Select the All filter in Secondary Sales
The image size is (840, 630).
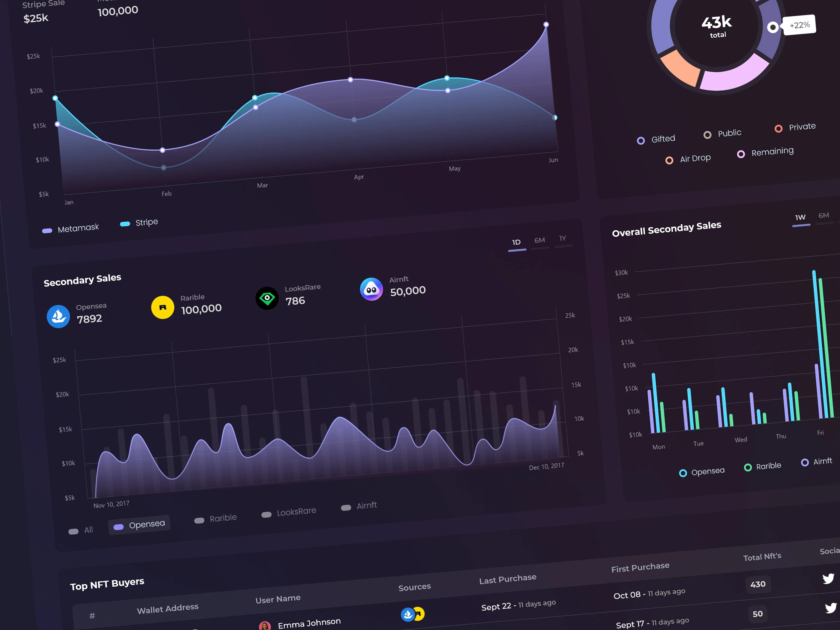(x=80, y=530)
